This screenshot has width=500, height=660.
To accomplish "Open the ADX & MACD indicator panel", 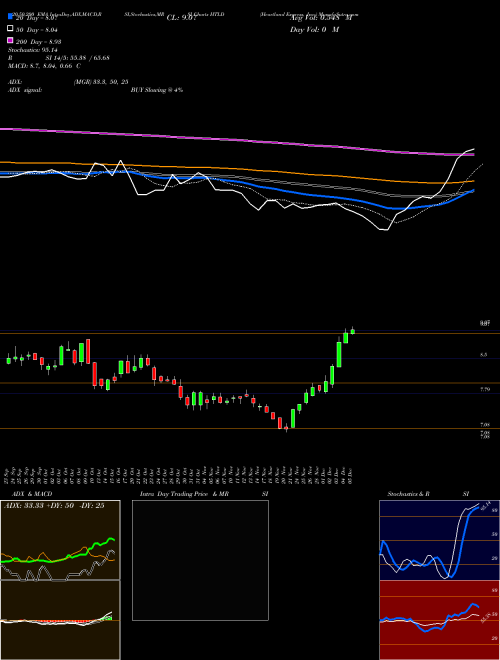I will (60, 540).
